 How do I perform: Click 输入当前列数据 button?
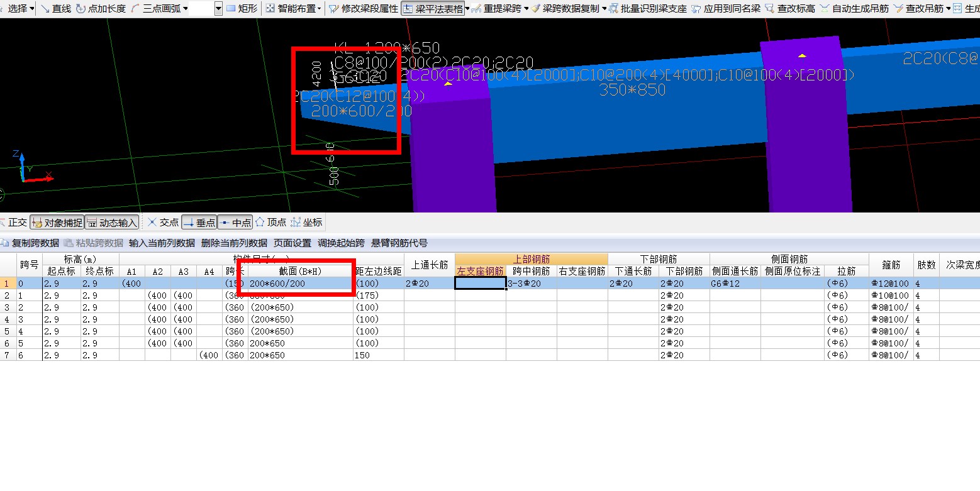[x=162, y=243]
